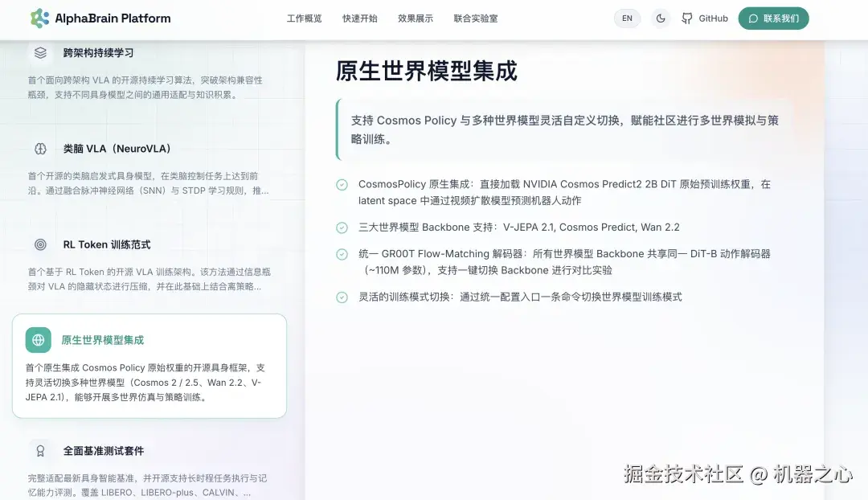Click the checkmark beside 三大世界模型 Backbone 支持
This screenshot has height=500, width=868.
341,227
